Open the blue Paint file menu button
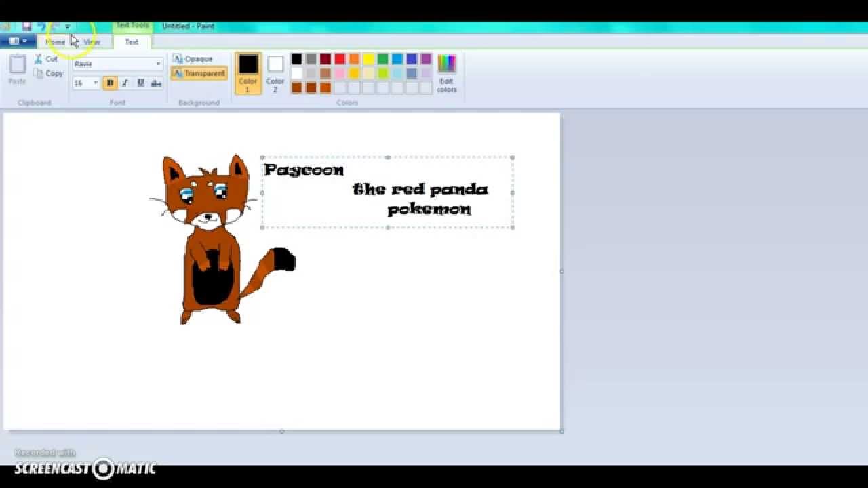Image resolution: width=868 pixels, height=488 pixels. click(x=18, y=41)
